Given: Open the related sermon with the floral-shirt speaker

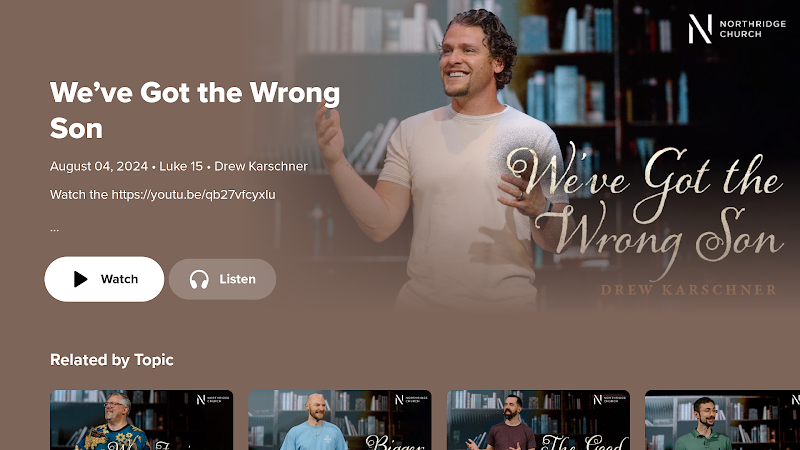Looking at the screenshot, I should [141, 420].
